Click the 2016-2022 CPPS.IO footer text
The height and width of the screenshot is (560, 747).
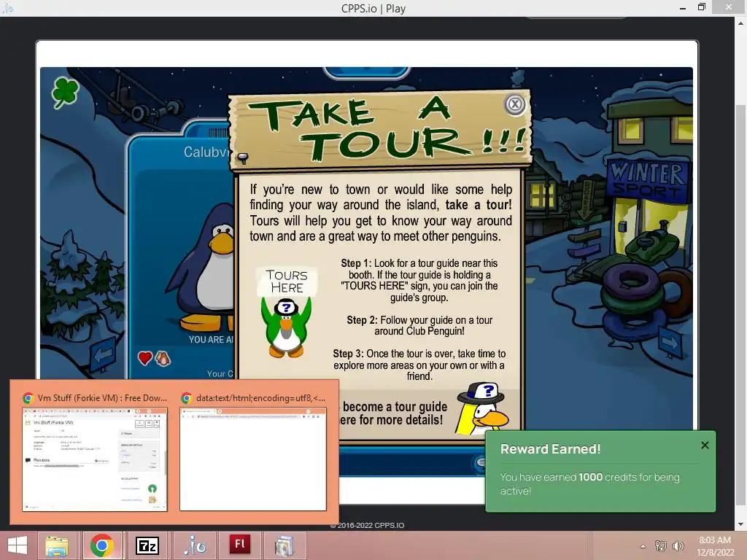(367, 525)
